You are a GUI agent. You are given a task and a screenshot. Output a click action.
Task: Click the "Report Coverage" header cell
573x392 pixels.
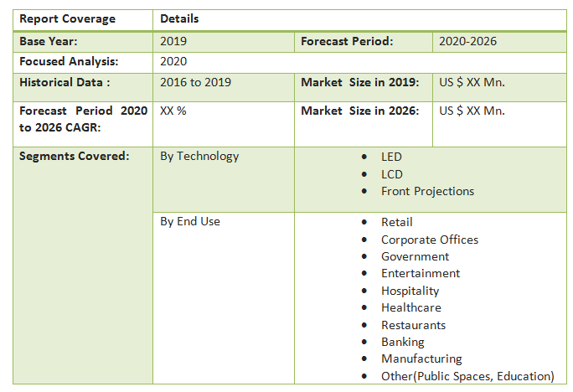(x=68, y=19)
